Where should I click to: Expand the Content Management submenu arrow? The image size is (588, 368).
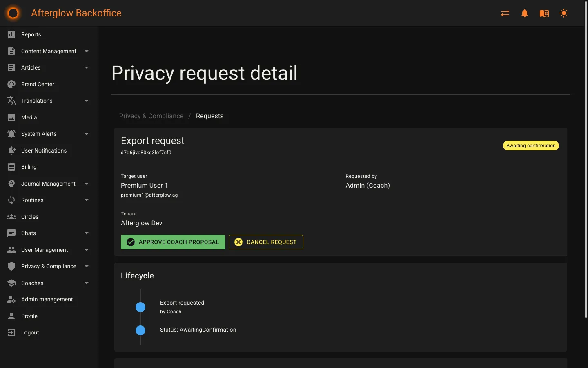coord(87,51)
